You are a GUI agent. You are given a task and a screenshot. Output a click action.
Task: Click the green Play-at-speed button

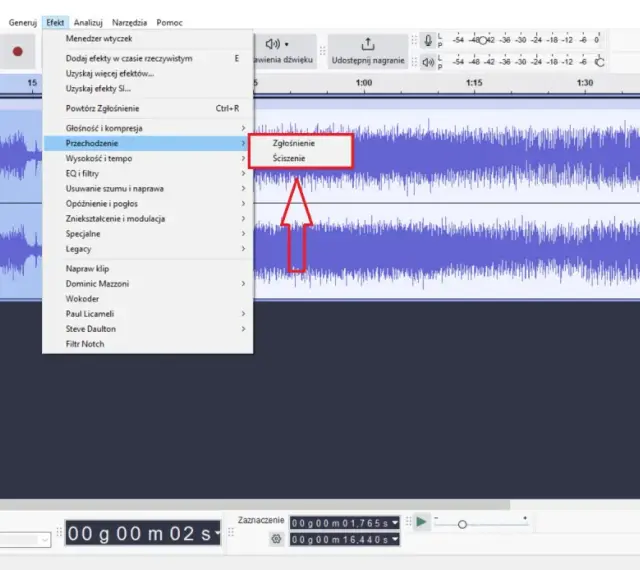421,521
